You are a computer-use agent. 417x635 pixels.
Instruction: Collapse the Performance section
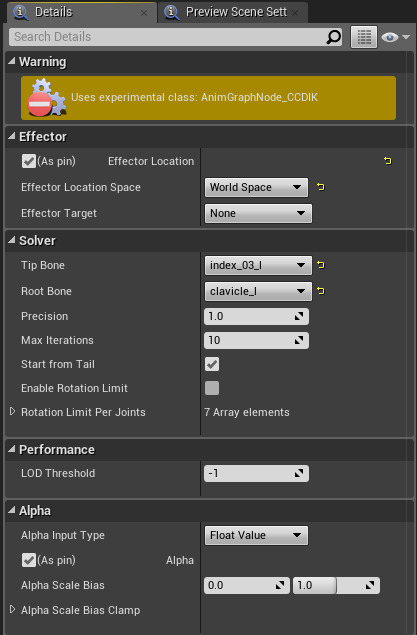12,449
